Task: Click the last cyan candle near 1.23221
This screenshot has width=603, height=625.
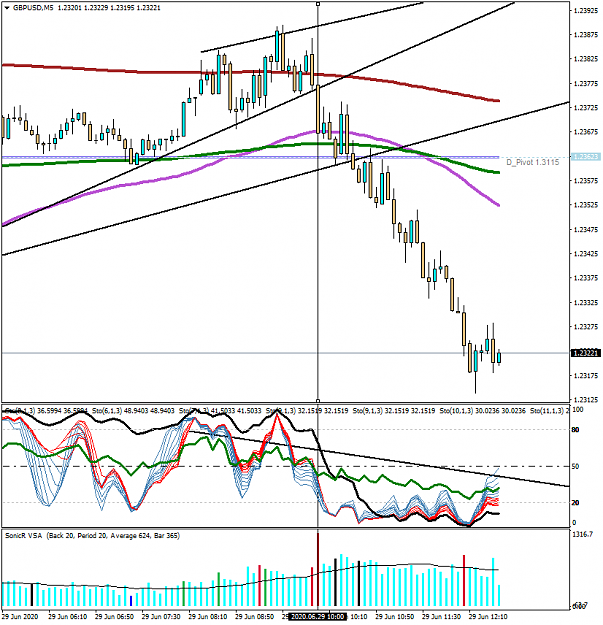Action: (499, 357)
